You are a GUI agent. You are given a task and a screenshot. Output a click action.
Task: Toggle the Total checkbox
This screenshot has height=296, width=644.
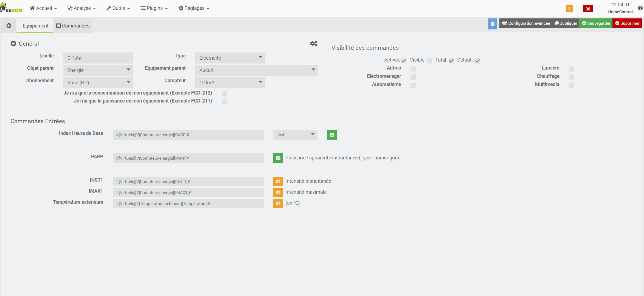coord(451,61)
